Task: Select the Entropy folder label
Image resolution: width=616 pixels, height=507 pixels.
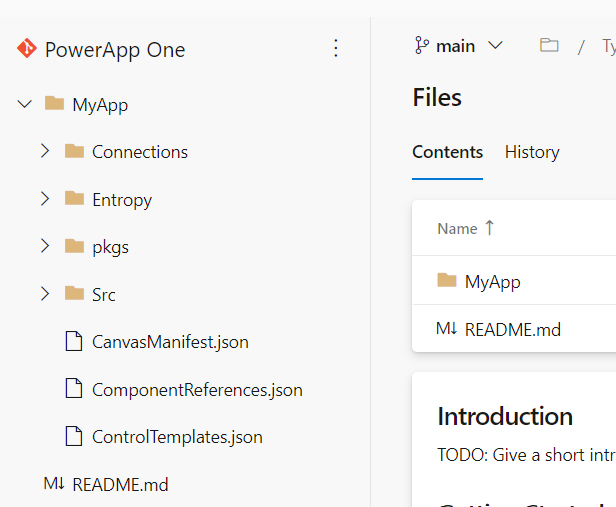Action: click(122, 200)
